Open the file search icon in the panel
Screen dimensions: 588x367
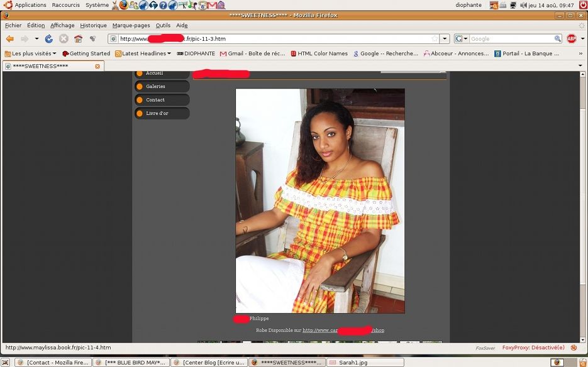(x=494, y=5)
